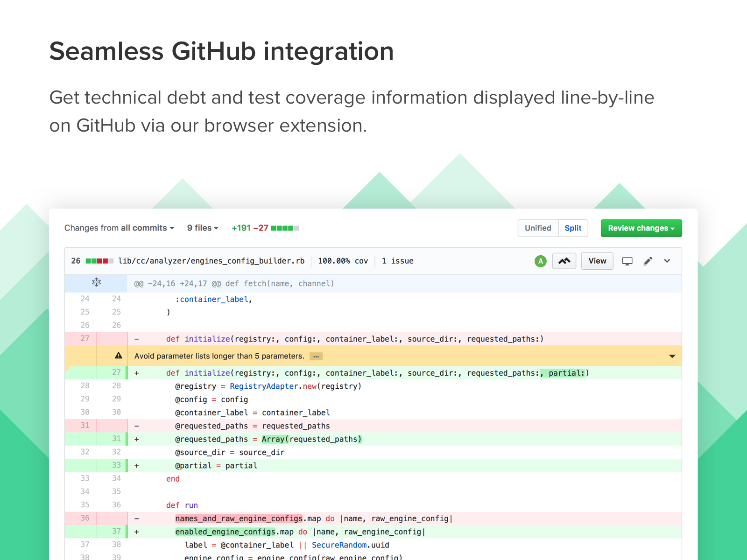Click the pencil edit file icon
This screenshot has height=560, width=747.
[648, 261]
